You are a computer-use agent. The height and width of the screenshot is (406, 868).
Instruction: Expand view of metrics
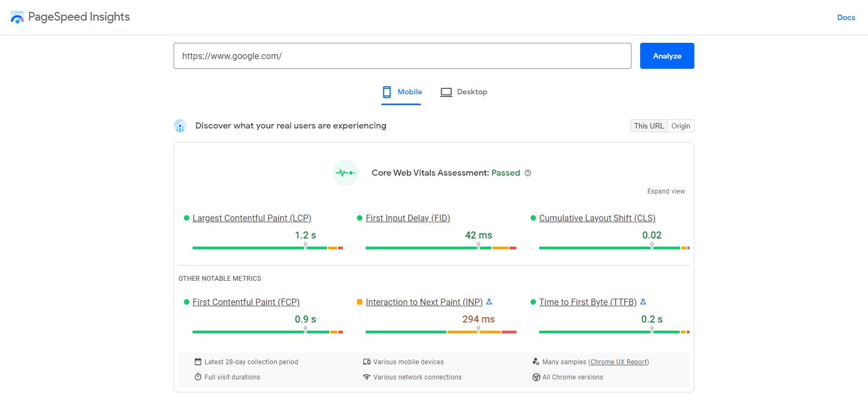(666, 191)
